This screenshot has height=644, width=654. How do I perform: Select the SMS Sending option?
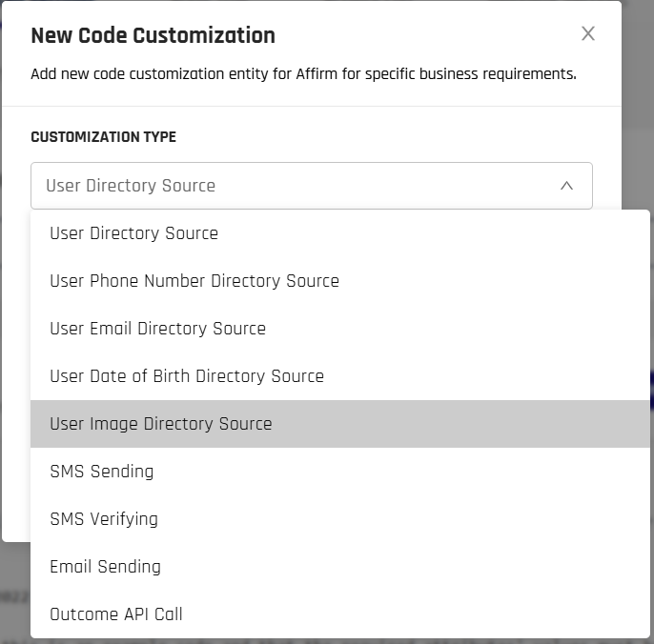click(x=102, y=472)
